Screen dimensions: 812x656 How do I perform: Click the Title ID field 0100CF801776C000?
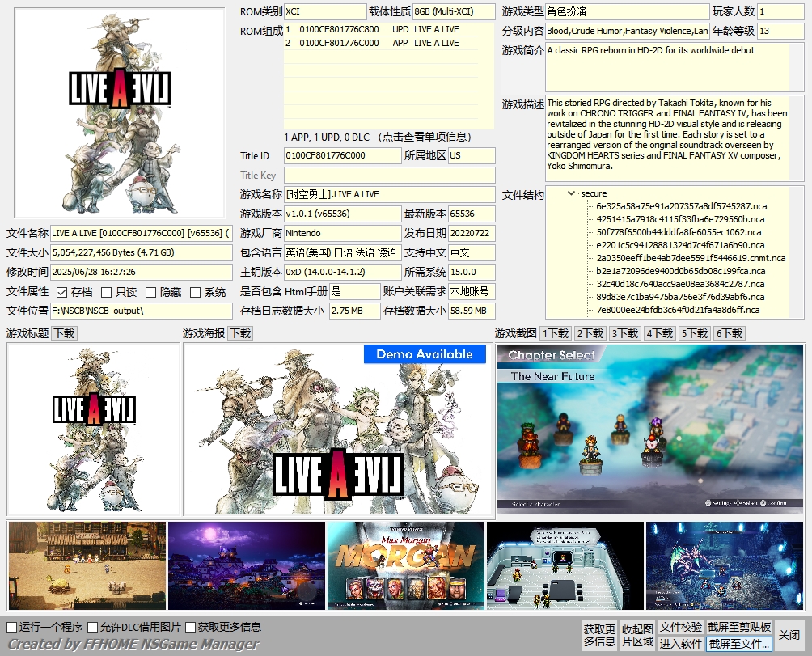coord(343,156)
